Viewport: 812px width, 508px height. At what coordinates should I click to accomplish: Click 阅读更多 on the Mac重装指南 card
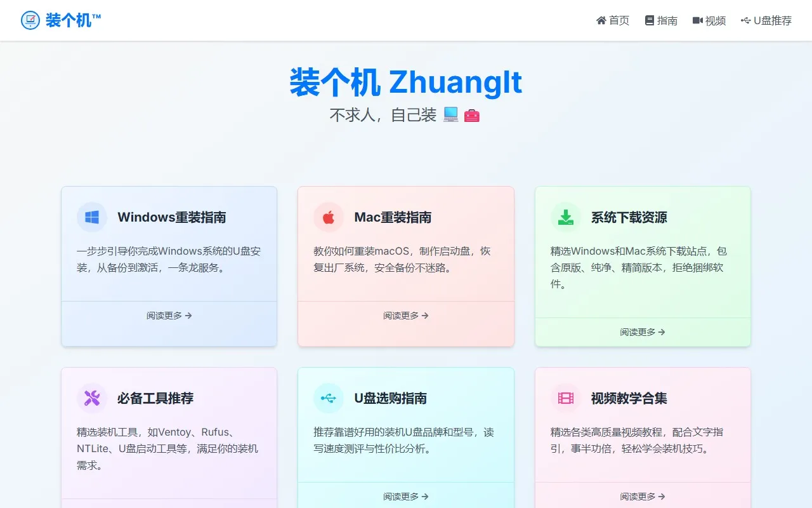(405, 316)
